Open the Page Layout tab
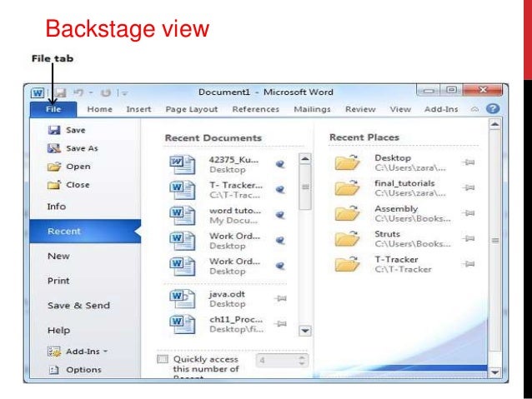 point(191,109)
